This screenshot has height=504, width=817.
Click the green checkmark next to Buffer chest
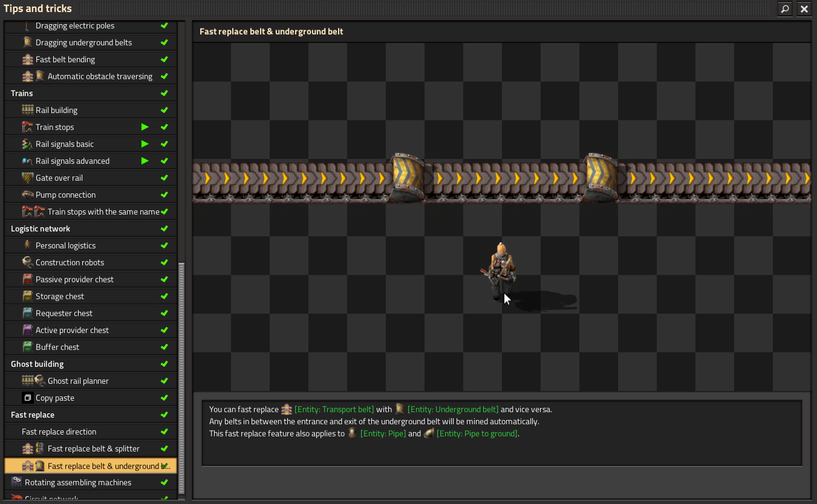pyautogui.click(x=164, y=347)
